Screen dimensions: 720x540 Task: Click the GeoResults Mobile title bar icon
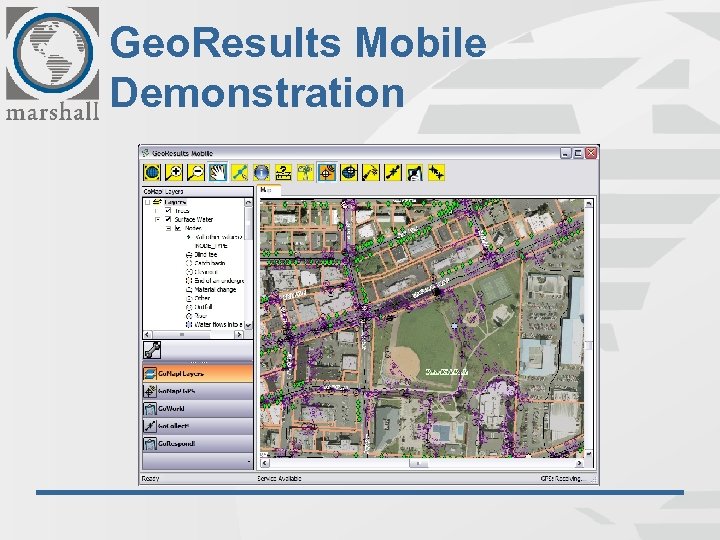point(146,153)
